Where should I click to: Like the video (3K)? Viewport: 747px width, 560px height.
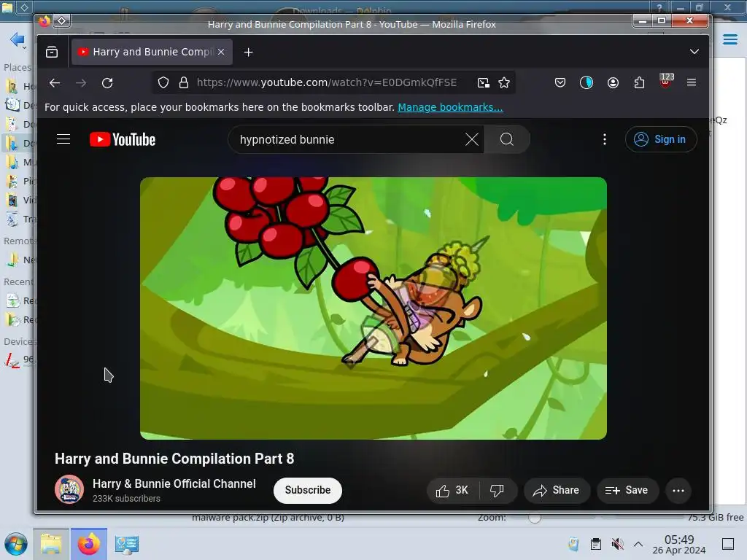452,491
